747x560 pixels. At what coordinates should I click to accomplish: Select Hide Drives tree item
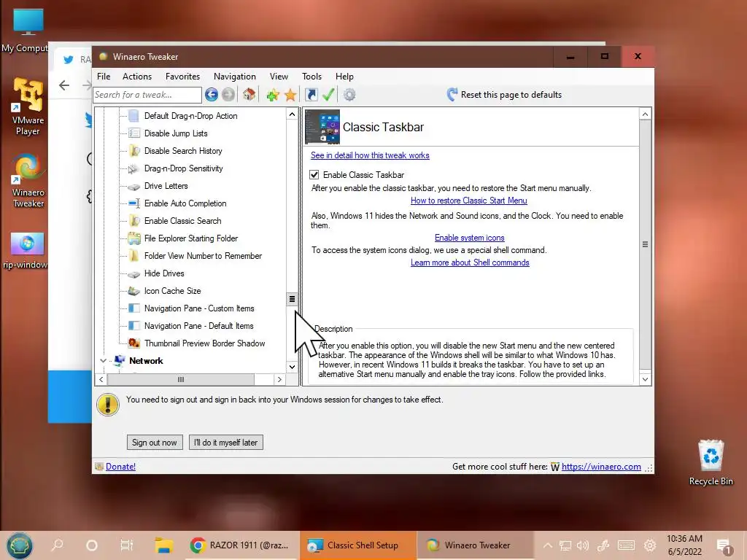click(x=164, y=273)
